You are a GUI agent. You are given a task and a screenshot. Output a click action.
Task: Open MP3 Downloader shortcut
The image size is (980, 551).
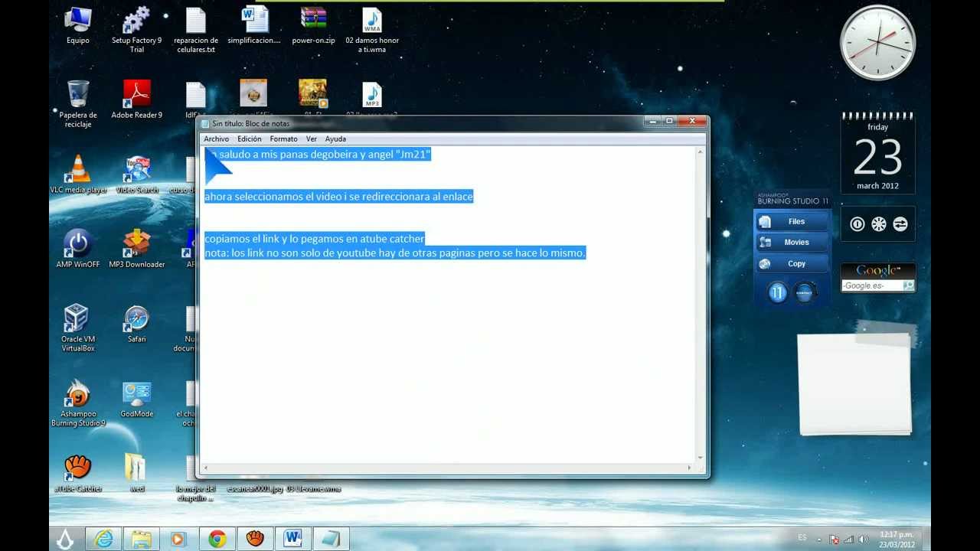[x=136, y=249]
